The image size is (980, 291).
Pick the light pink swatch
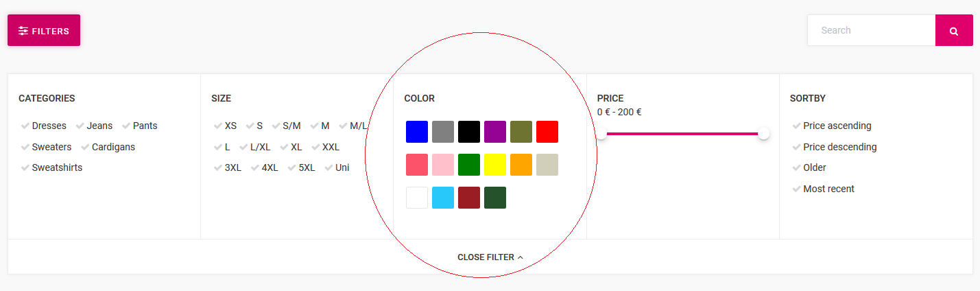click(443, 165)
